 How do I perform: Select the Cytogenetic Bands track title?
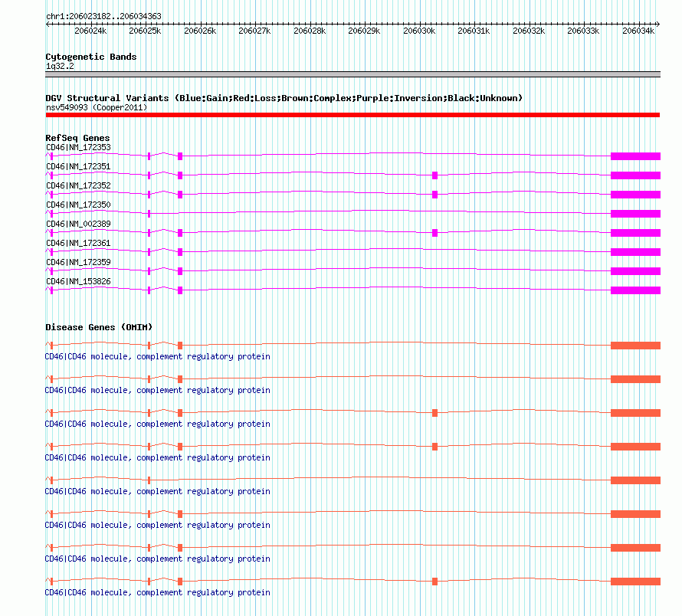[x=91, y=57]
